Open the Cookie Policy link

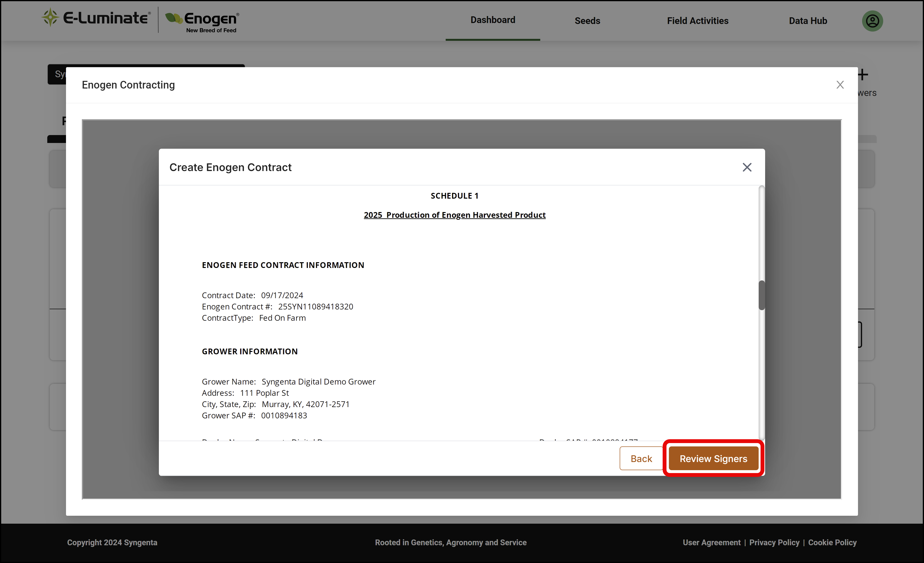click(832, 542)
